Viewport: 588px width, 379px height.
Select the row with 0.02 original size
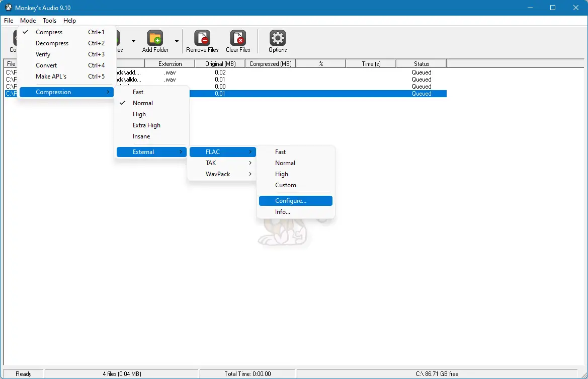tap(225, 72)
